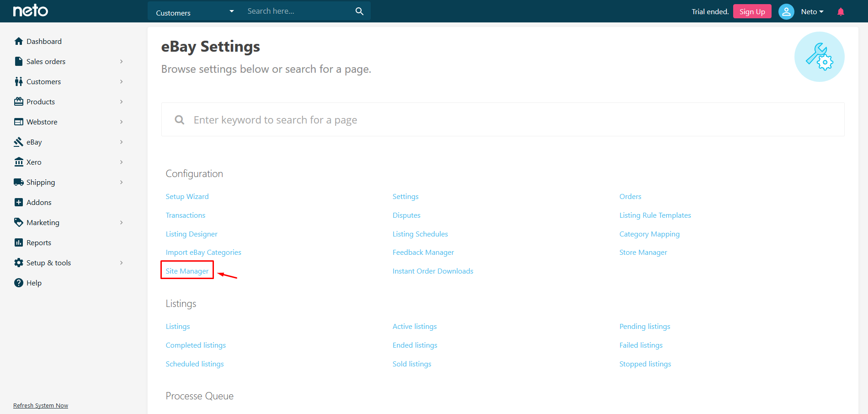This screenshot has width=868, height=414.
Task: Expand Setup & tools submenu chevron
Action: (x=122, y=263)
